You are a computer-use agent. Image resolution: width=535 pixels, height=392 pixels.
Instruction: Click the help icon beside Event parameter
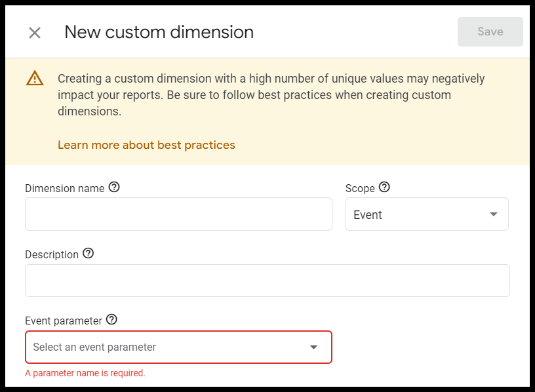[111, 320]
